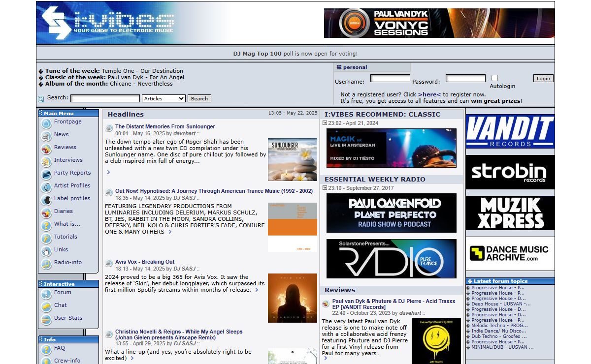Image resolution: width=591 pixels, height=364 pixels.
Task: Click the DJ Mag Top 100 poll link
Action: pyautogui.click(x=258, y=54)
